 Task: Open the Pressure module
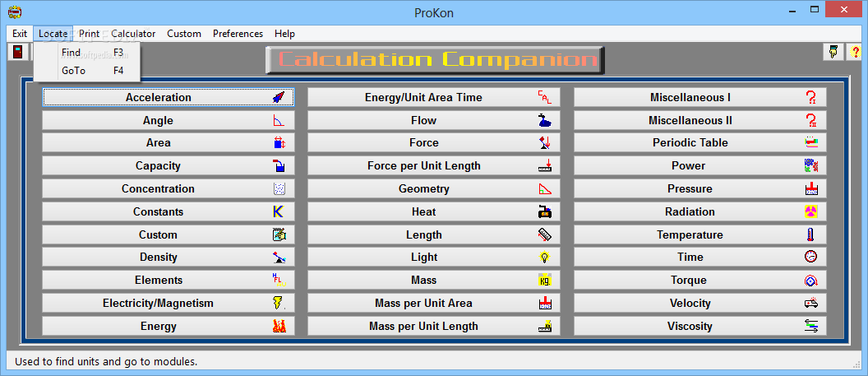pos(700,189)
